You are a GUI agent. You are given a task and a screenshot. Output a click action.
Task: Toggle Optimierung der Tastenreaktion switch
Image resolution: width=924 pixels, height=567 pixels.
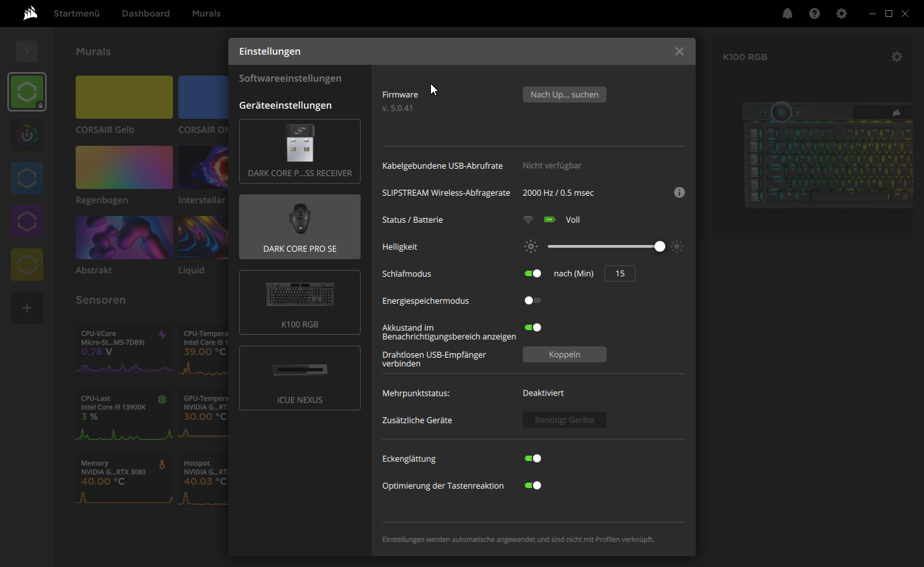(x=533, y=485)
